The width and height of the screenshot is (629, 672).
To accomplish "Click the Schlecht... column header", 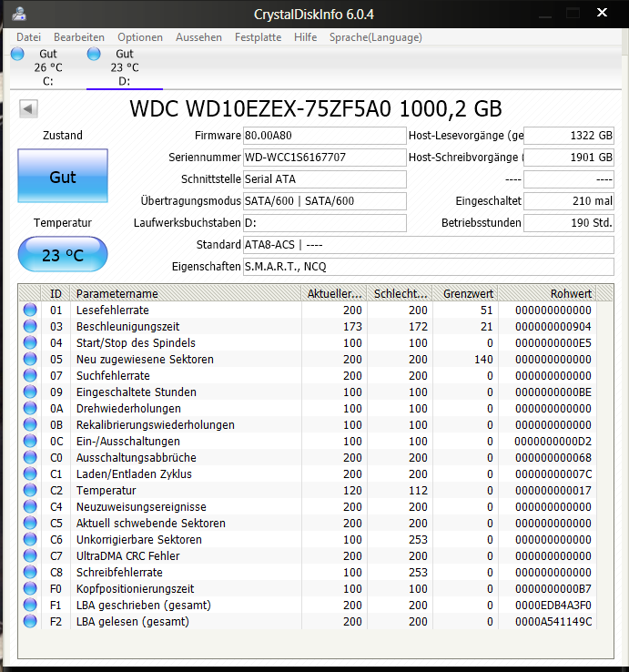I will tap(400, 293).
